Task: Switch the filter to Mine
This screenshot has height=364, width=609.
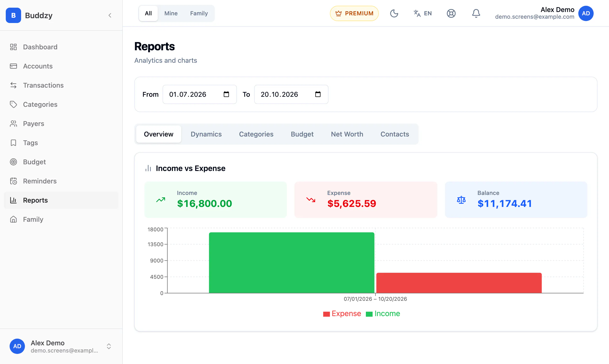Action: [171, 13]
